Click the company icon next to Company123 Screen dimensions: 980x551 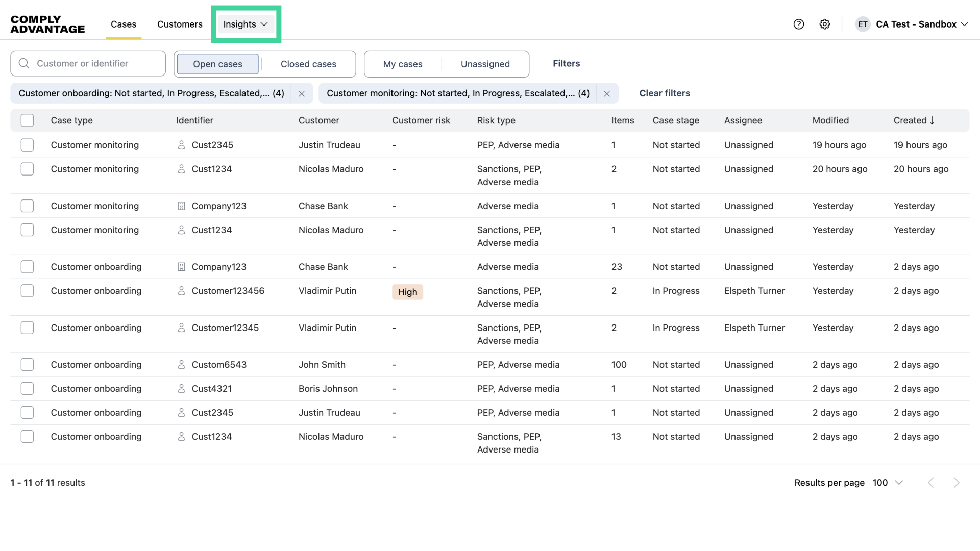coord(181,206)
